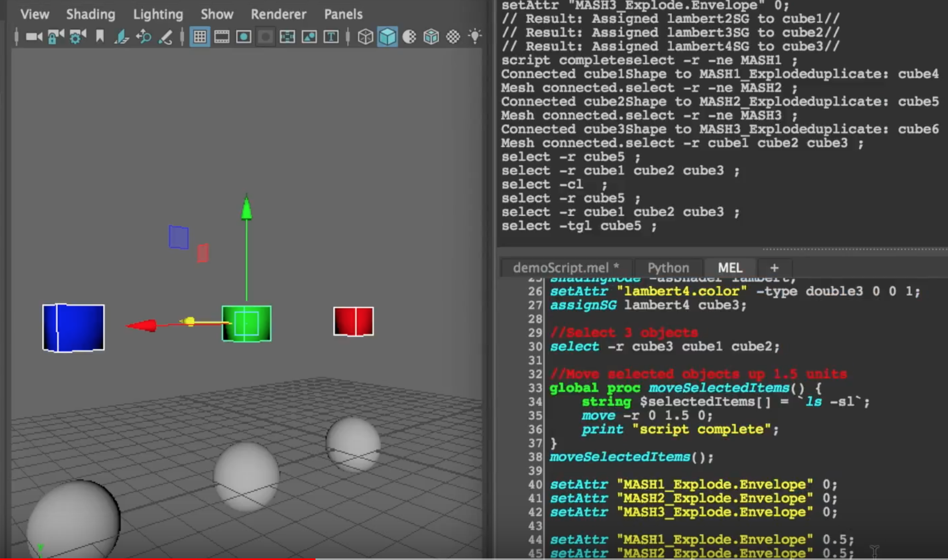Image resolution: width=948 pixels, height=560 pixels.
Task: Select the large front-left gray sphere
Action: 73,519
